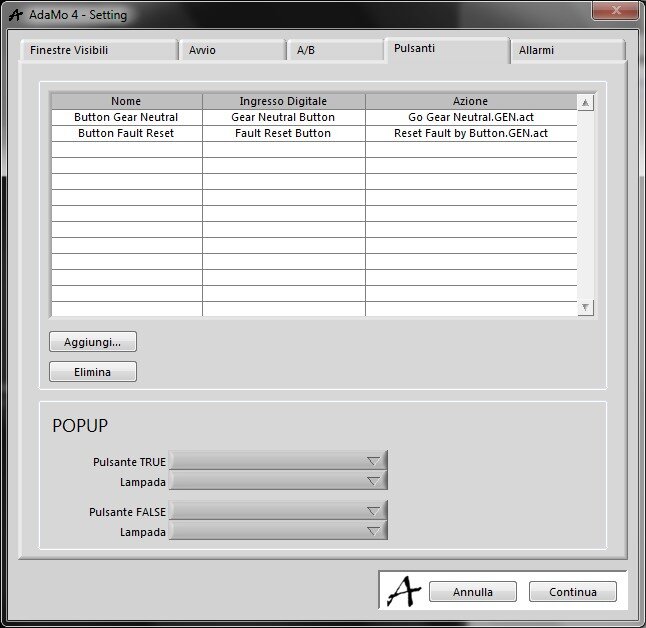Click the AdaMo logo beside Annulla

click(x=403, y=591)
